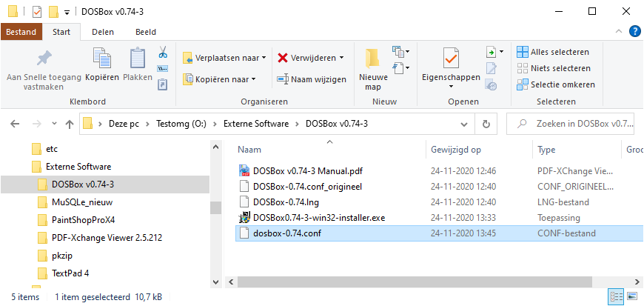The height and width of the screenshot is (306, 644).
Task: Open the easy access dropdown in Nieuw group
Action: [401, 67]
